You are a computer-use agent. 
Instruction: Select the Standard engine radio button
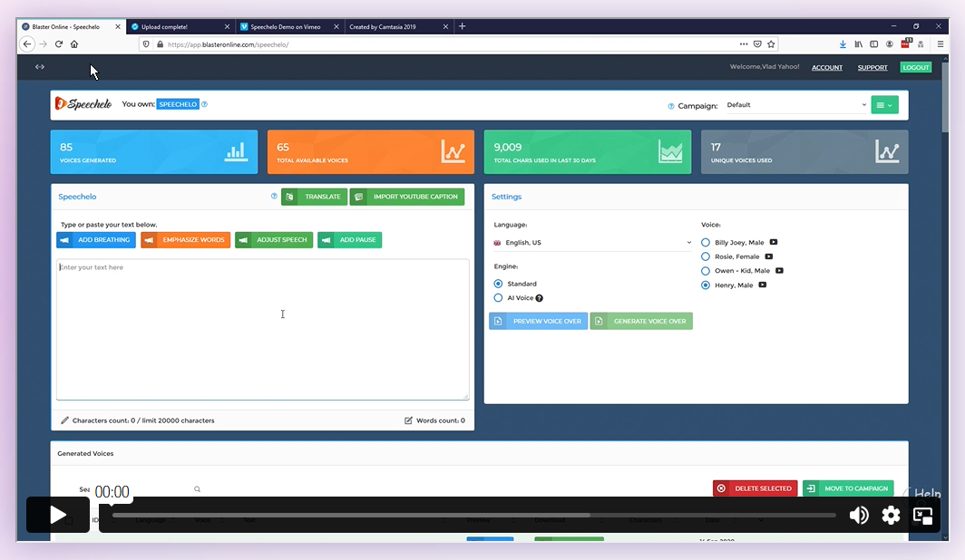point(498,284)
